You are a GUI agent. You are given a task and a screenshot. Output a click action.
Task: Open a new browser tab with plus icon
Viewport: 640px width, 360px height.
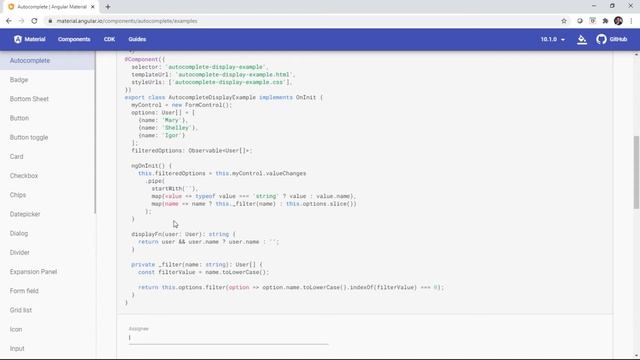[108, 7]
